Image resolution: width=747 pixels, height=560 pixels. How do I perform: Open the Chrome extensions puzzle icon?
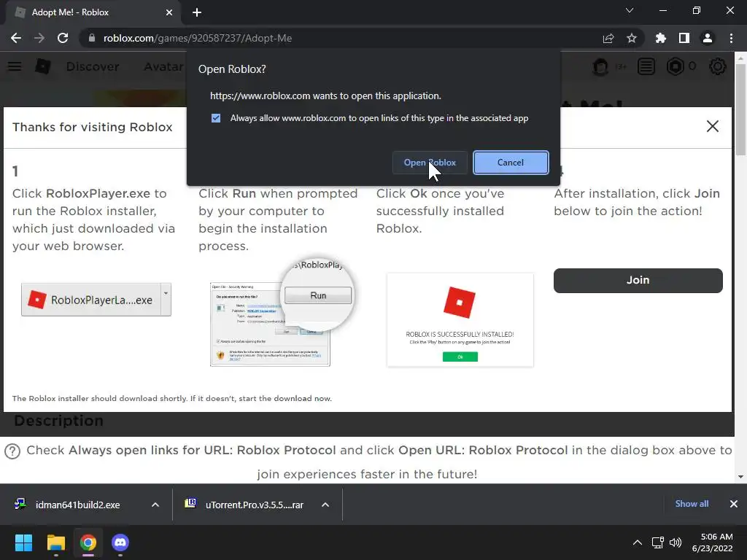click(661, 38)
